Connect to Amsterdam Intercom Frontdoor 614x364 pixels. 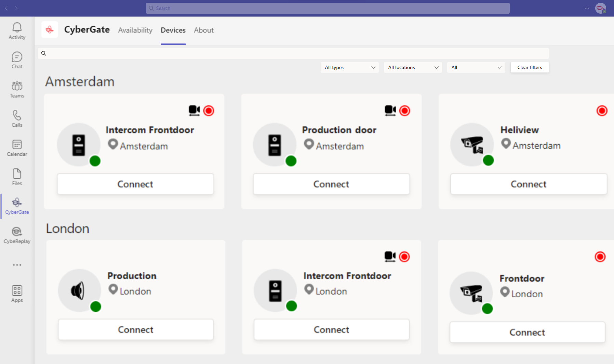[135, 184]
